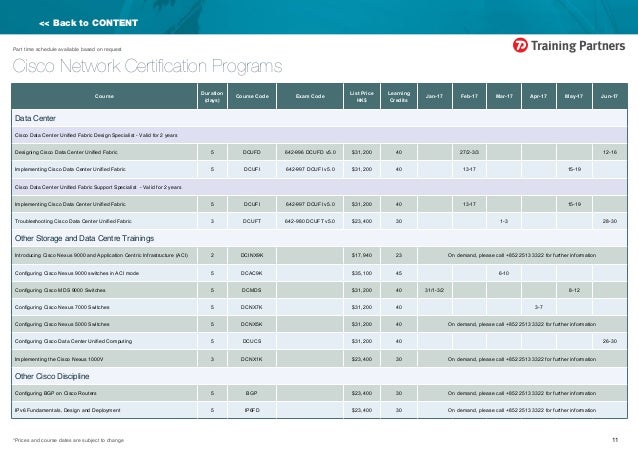Click the '45' learning credits cell
This screenshot has height=452, width=638.
pos(399,273)
